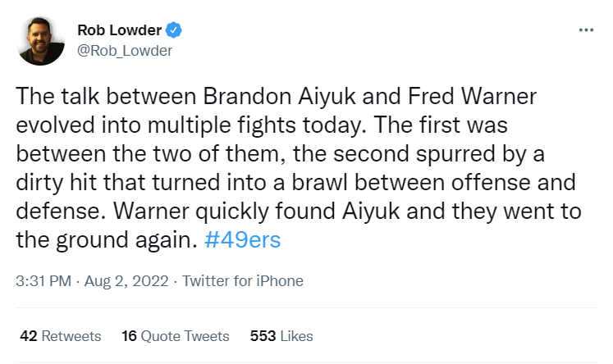Follow the #49ers hashtag link
Screen dimensions: 613x364
click(x=242, y=240)
